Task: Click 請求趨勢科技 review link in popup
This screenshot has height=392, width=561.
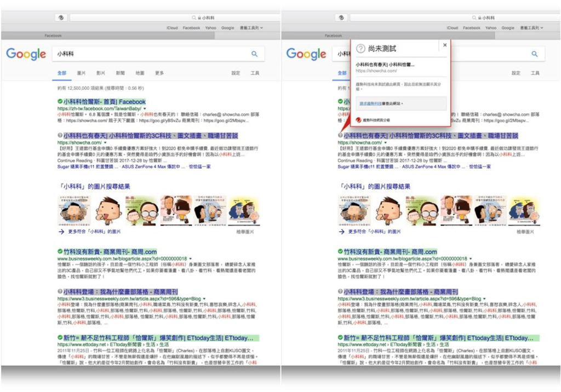Action: (x=370, y=103)
